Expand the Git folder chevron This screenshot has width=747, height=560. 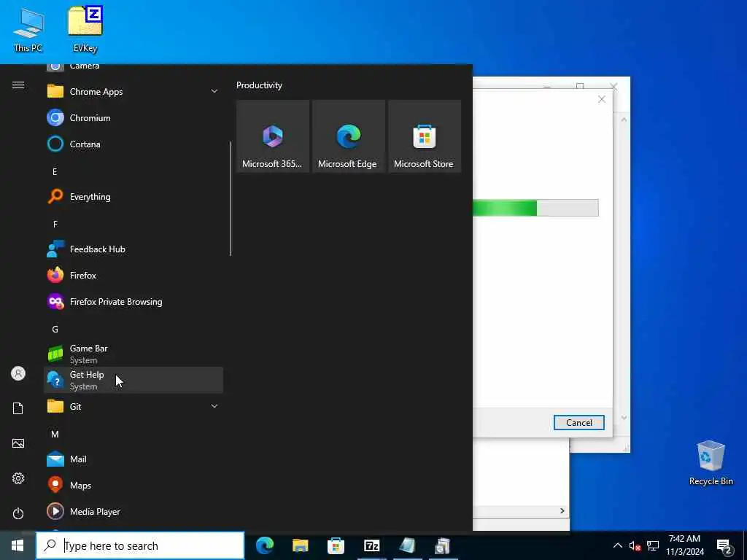pyautogui.click(x=214, y=406)
